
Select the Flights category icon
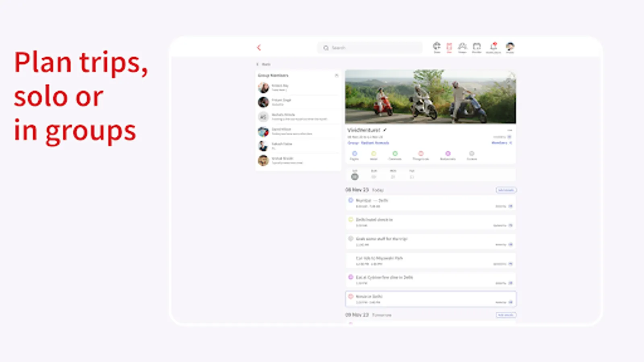pos(355,153)
